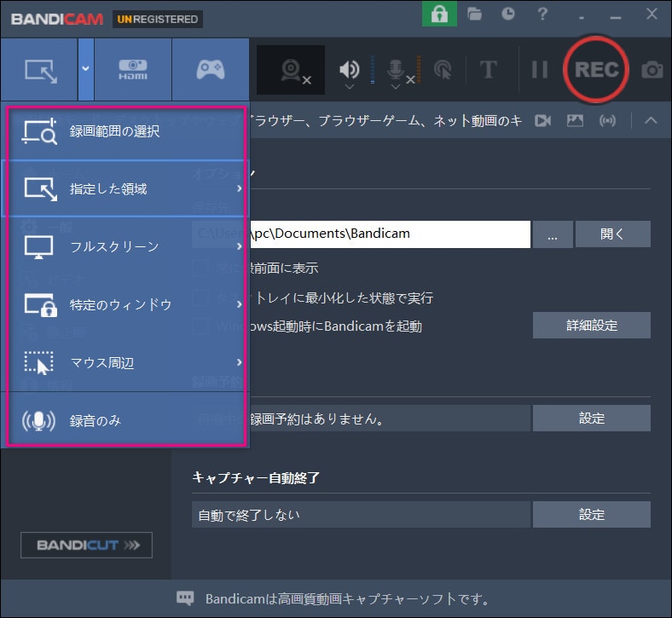This screenshot has height=618, width=672.
Task: Click the video files icon in header
Action: pyautogui.click(x=542, y=121)
